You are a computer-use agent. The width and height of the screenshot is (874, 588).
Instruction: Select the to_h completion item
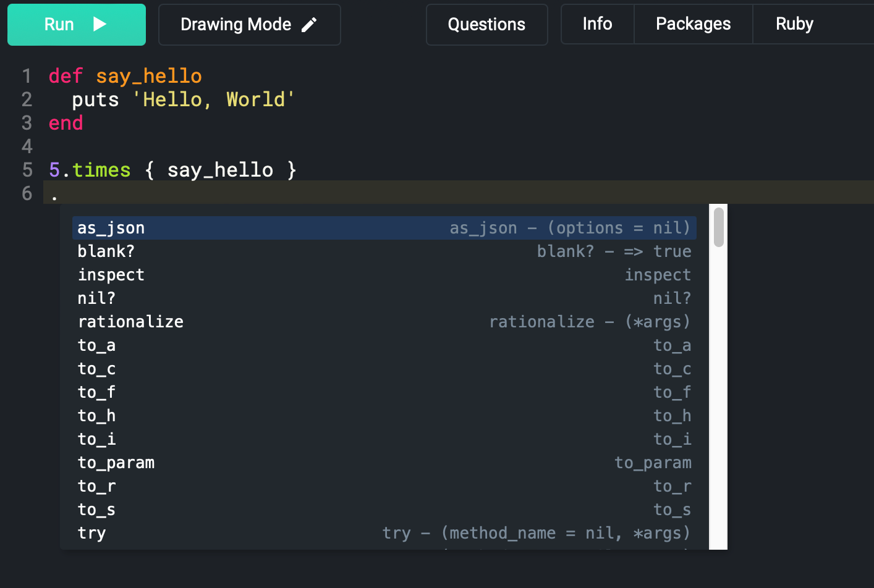point(384,416)
